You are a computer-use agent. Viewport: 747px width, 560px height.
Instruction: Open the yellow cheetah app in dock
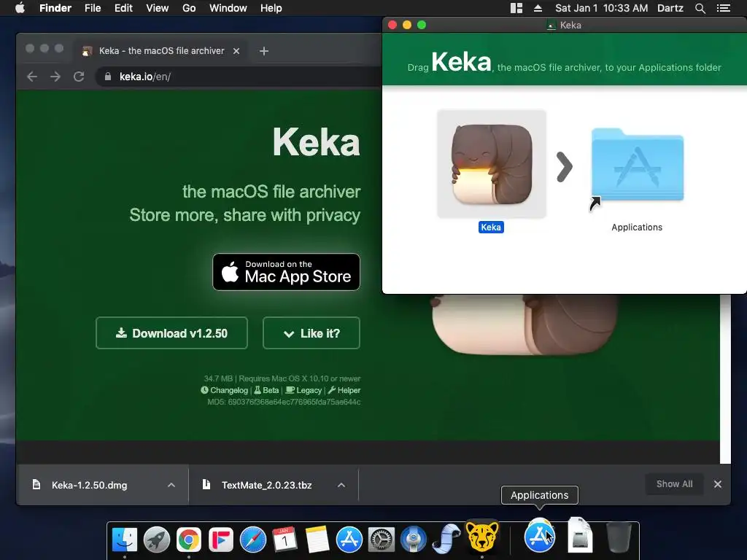pos(482,537)
